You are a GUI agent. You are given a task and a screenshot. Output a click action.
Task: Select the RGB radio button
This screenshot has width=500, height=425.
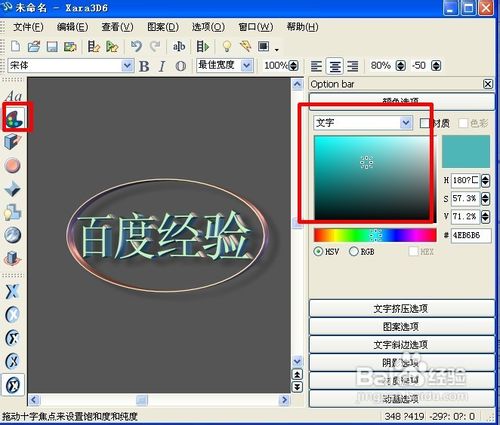(353, 251)
